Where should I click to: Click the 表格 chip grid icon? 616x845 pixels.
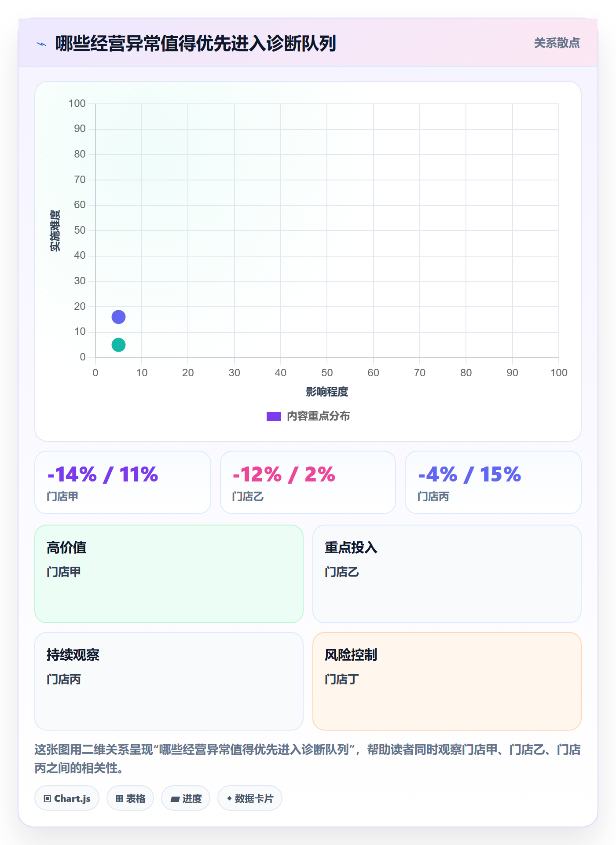pyautogui.click(x=119, y=798)
